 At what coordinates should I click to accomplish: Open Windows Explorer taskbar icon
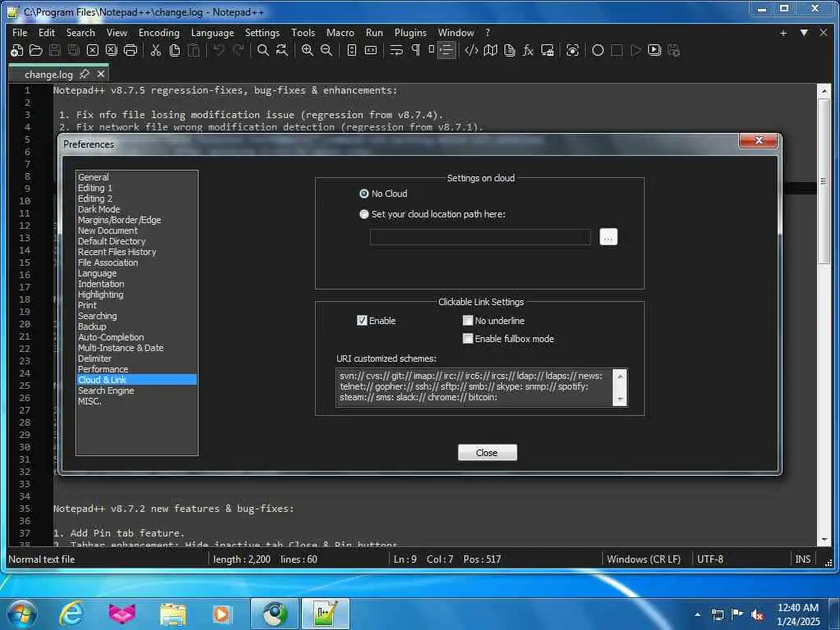pos(172,614)
